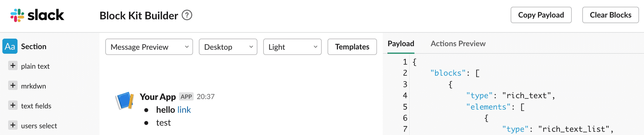Switch to the Actions Preview tab
This screenshot has width=644, height=135.
pos(458,44)
